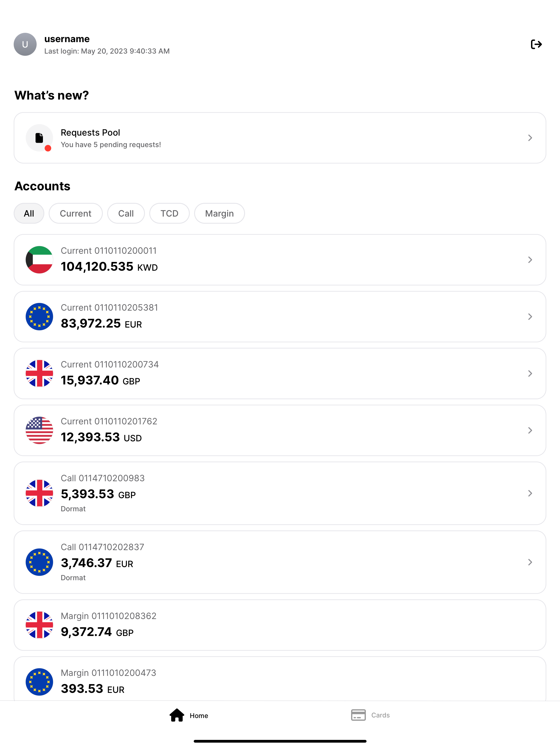Open KWD account details chevron
This screenshot has height=747, width=560.
tap(530, 260)
